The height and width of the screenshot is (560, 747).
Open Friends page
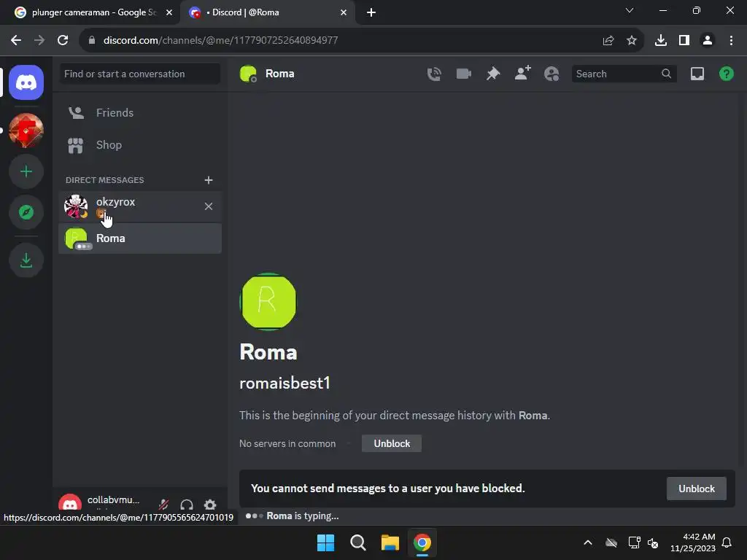tap(140, 113)
